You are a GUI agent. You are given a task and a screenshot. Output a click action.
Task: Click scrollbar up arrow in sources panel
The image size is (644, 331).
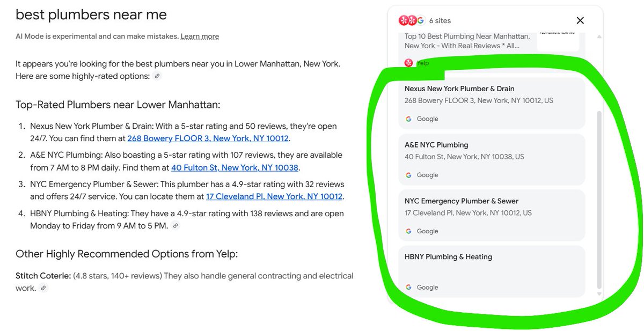[x=599, y=36]
